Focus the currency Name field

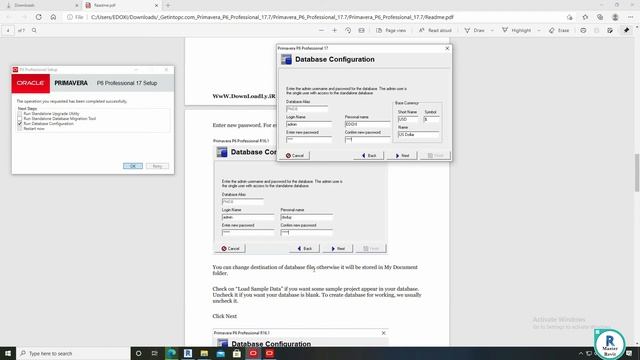pos(418,134)
